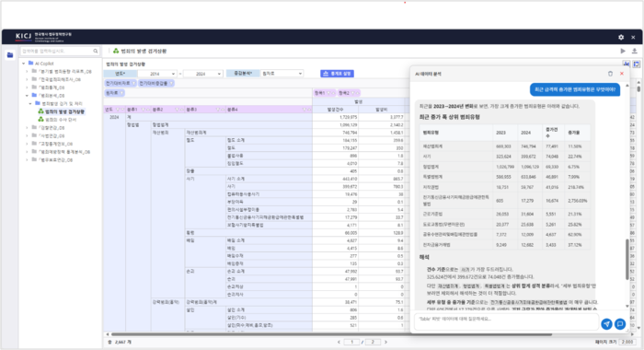Click the page size field showing 2,000
Image resolution: width=644 pixels, height=350 pixels.
(x=627, y=342)
